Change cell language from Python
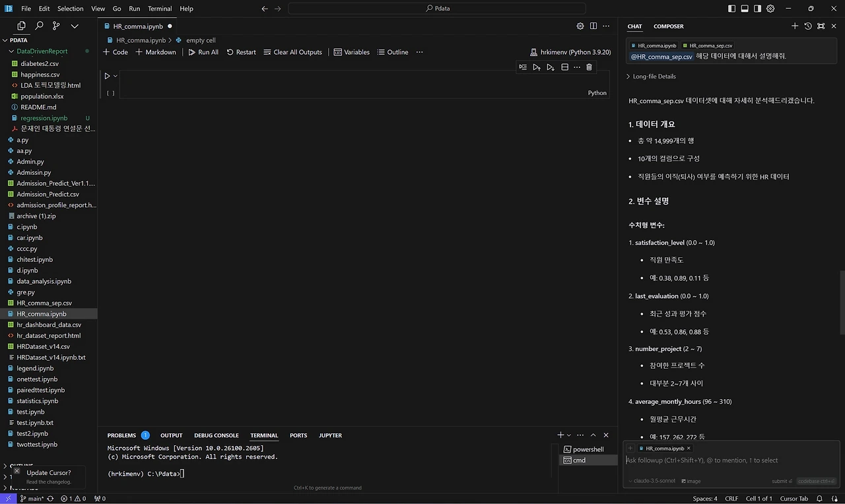Screen dimensions: 845x504 point(597,93)
